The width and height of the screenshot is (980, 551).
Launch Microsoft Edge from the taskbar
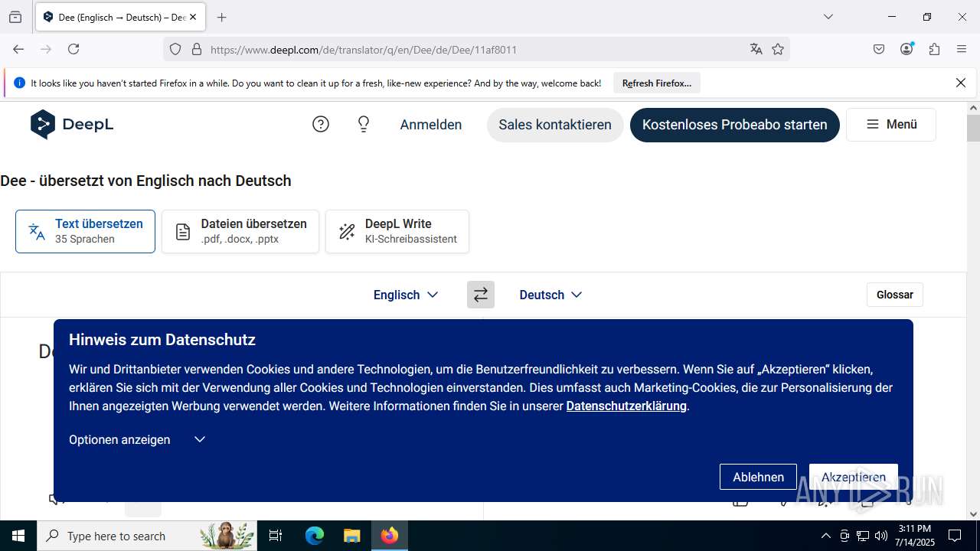pyautogui.click(x=315, y=536)
